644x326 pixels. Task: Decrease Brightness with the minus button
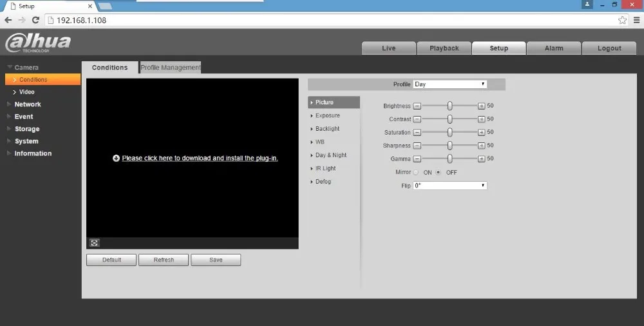(417, 106)
